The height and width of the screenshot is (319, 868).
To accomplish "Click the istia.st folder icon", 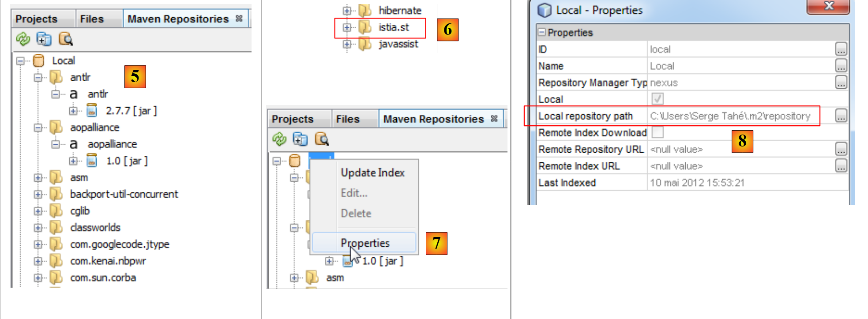I will pos(364,27).
